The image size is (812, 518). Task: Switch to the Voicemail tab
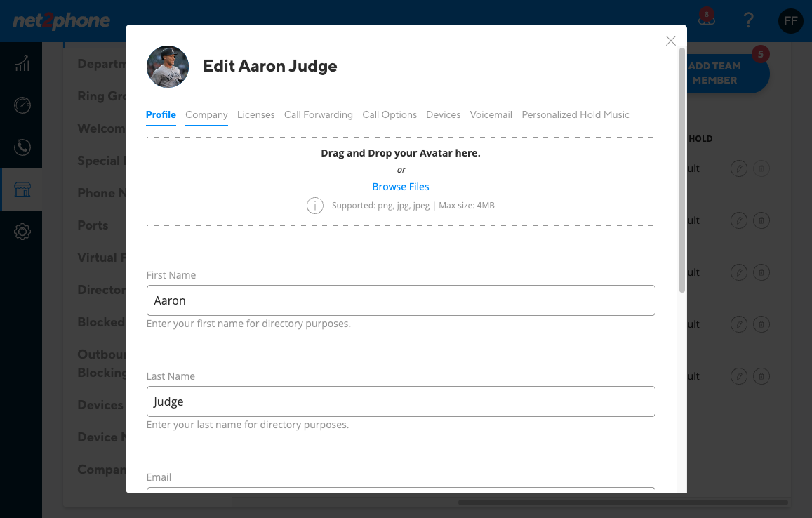(x=491, y=114)
